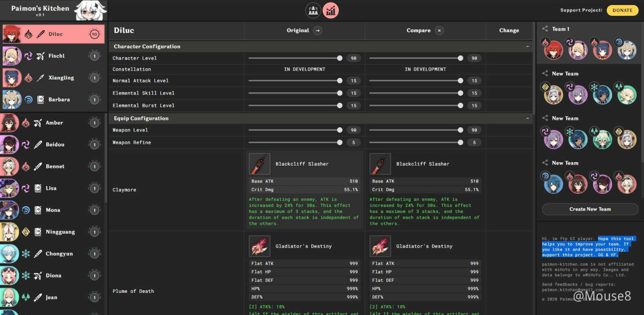Click the arrow icon beside Original
Viewport: 644px width, 315px height.
click(317, 30)
